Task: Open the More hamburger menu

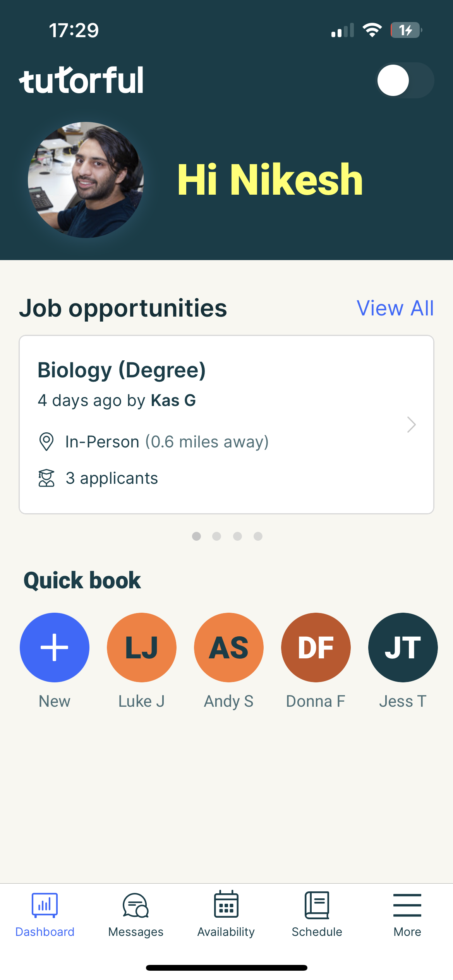Action: [x=407, y=905]
